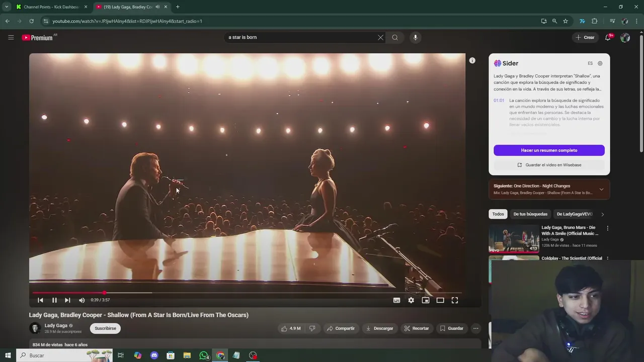Start voice search with the microphone

click(x=415, y=37)
